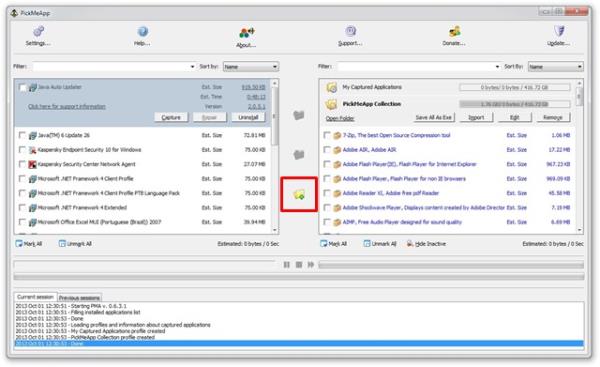
Task: Click the stop control beside the progress bar
Action: pyautogui.click(x=299, y=264)
